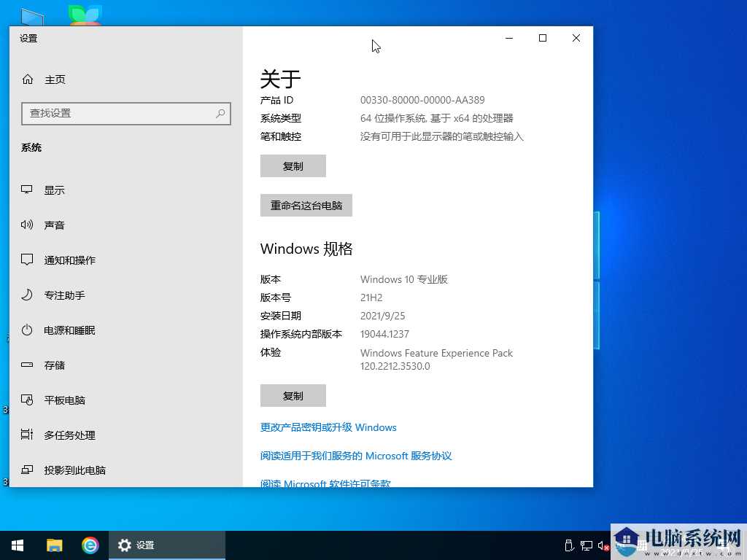
Task: Open the 通知和操作 notifications icon
Action: [x=27, y=260]
